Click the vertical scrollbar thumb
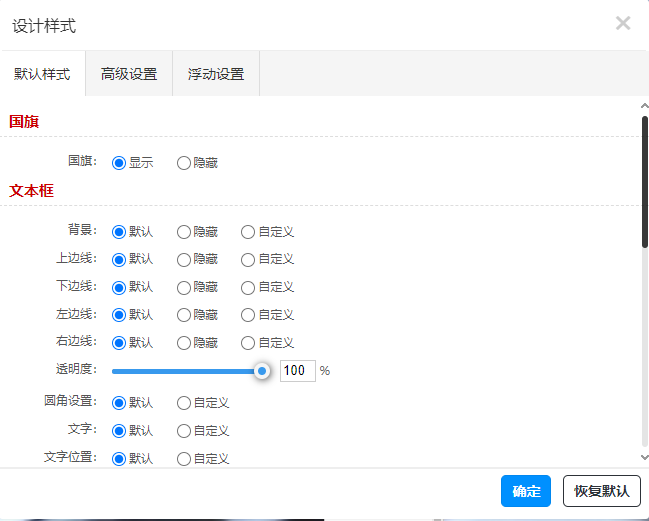The image size is (649, 521). (645, 182)
